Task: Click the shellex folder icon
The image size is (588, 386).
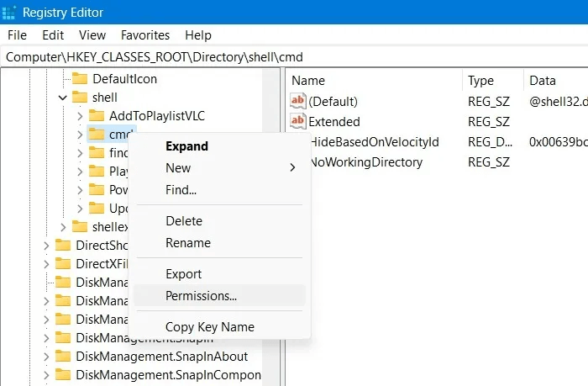Action: (x=80, y=226)
